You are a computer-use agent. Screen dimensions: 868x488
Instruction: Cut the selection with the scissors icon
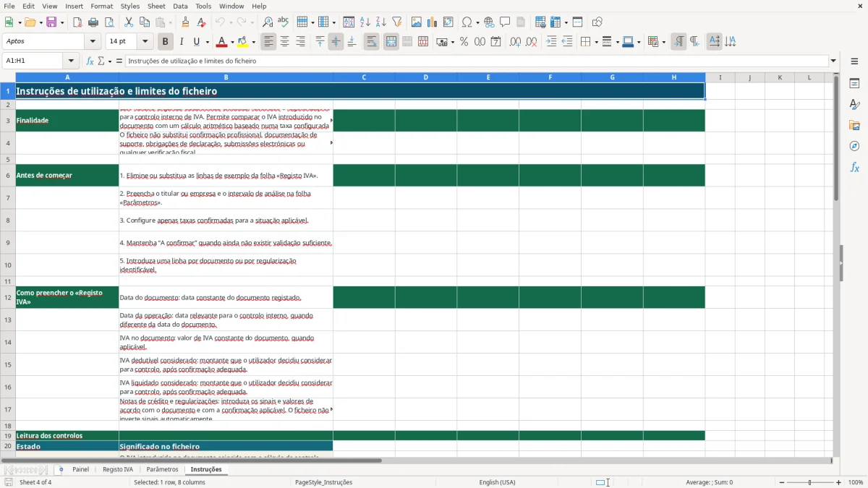[x=128, y=22]
